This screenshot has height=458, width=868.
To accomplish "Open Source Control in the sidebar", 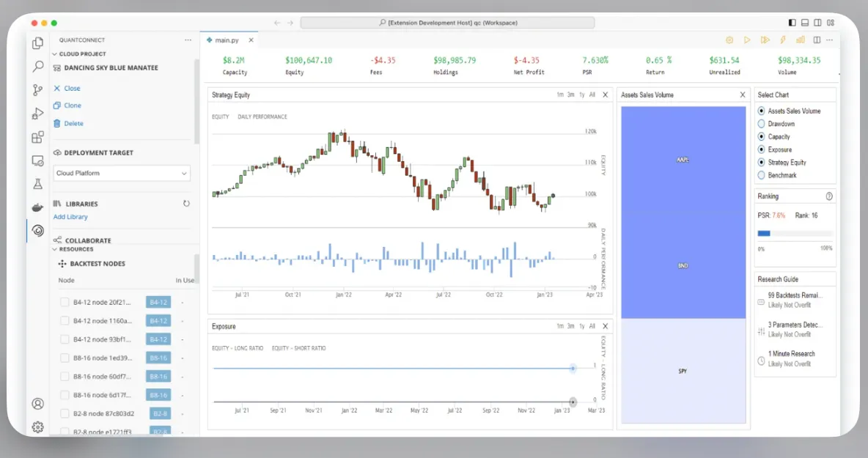I will click(x=37, y=89).
